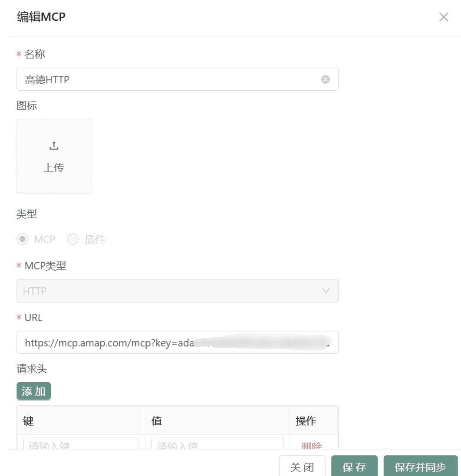The height and width of the screenshot is (476, 461).
Task: Click the 上传 icon upload box
Action: tap(54, 156)
